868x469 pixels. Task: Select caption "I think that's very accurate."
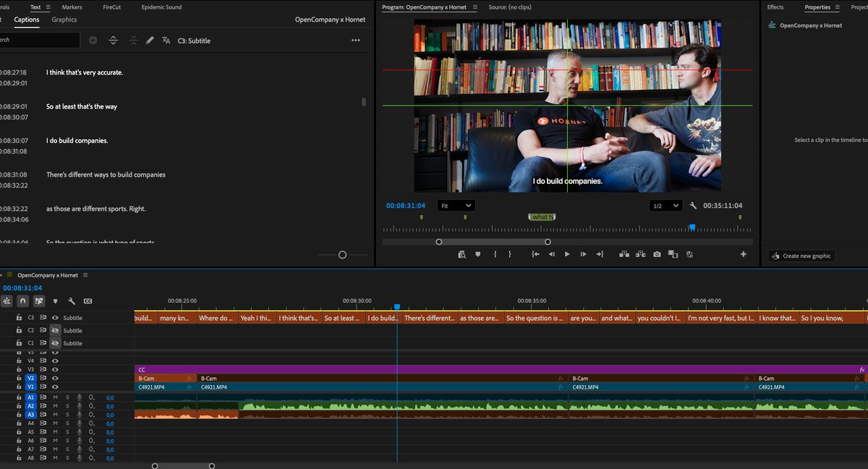[x=85, y=72]
